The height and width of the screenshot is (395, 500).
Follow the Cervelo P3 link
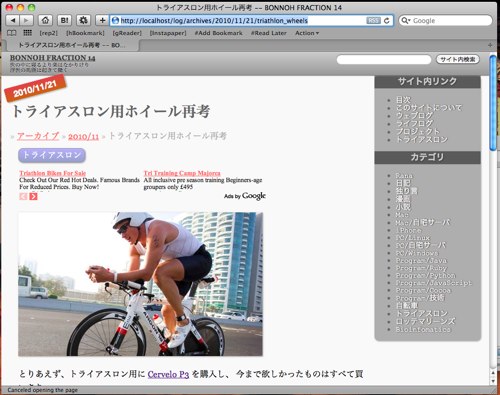168,374
